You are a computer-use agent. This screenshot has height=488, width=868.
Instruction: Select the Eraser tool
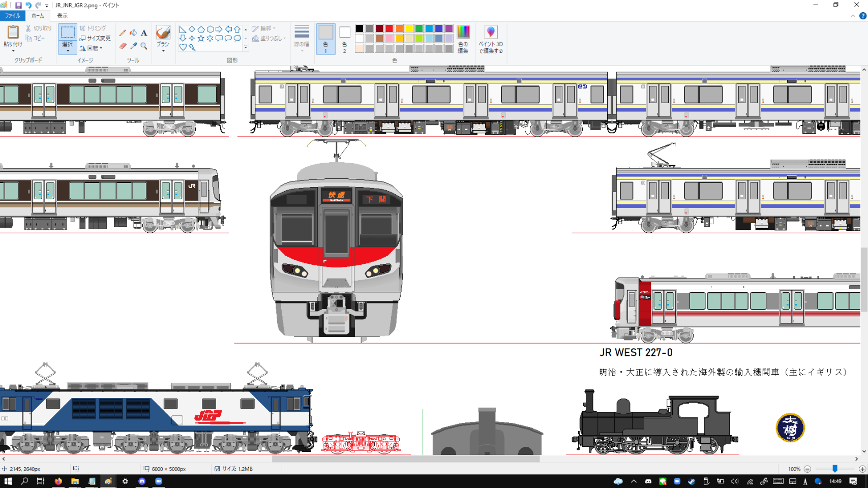(x=123, y=46)
